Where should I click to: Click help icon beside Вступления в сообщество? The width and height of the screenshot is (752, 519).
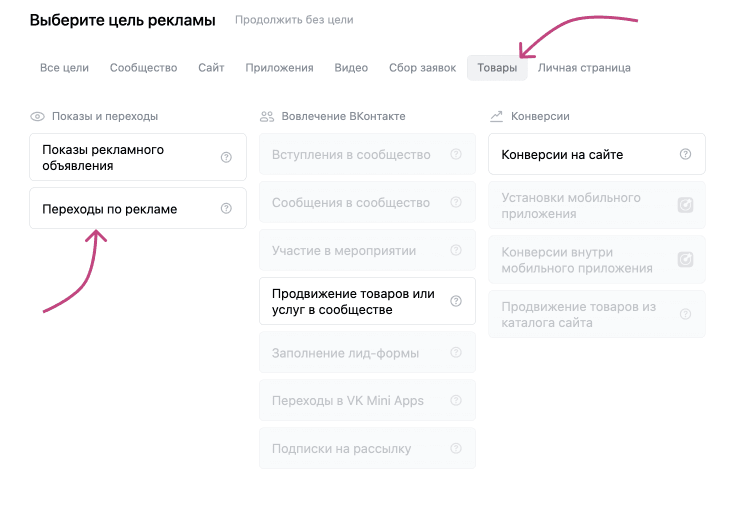456,155
